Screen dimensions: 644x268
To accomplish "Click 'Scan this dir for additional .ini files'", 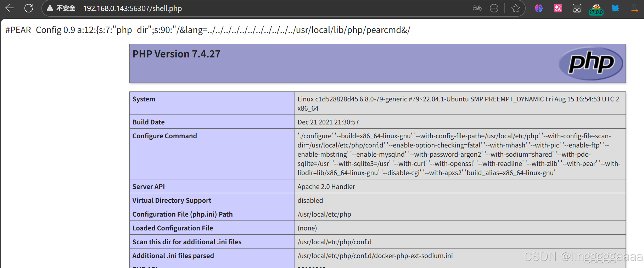I will coord(187,242).
